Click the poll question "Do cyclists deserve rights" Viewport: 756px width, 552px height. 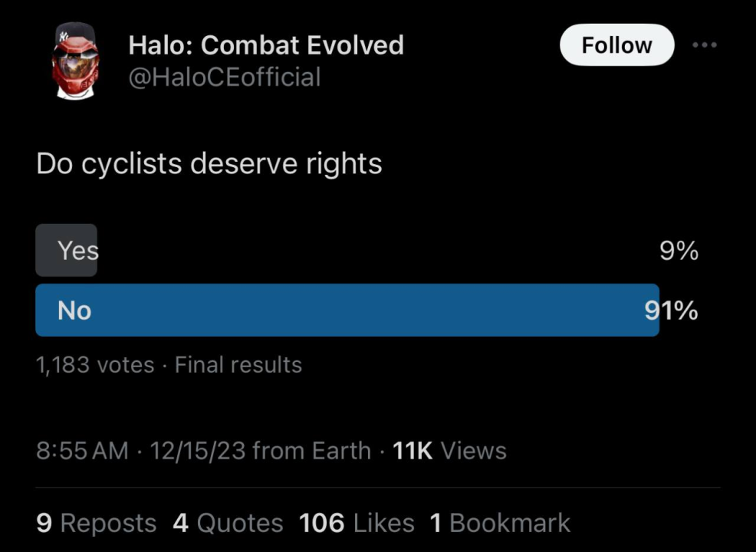point(209,163)
